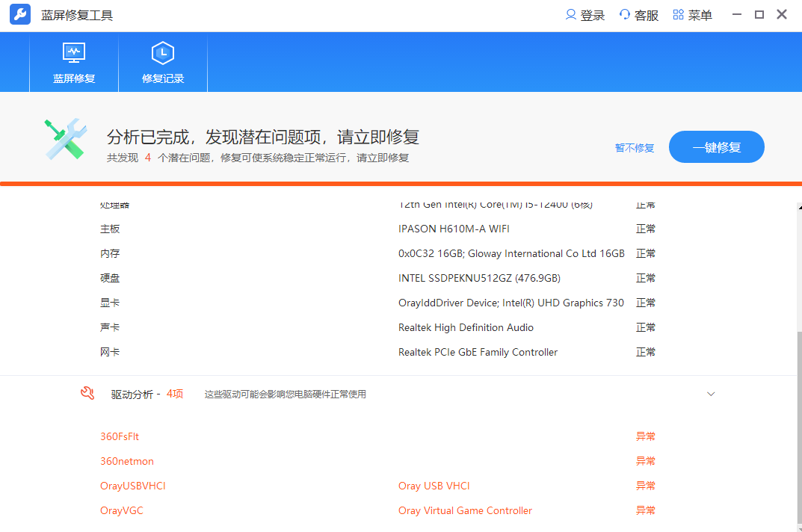
Task: Click the headset icon beside 客服
Action: (625, 15)
